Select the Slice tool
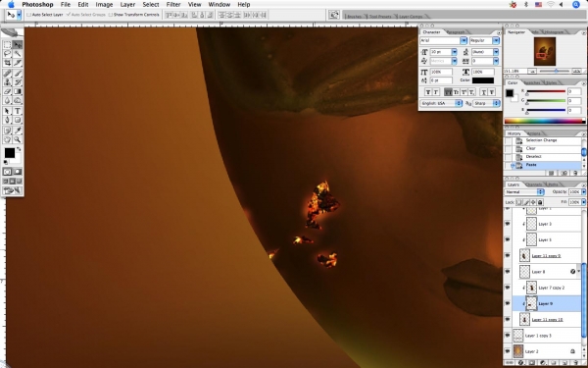This screenshot has width=588, height=368. [x=18, y=63]
